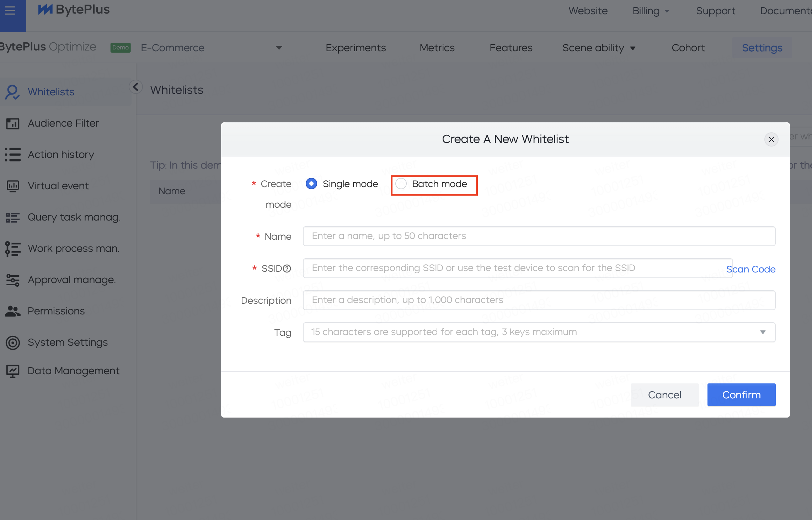This screenshot has height=520, width=812.
Task: Click the SSID help question mark icon
Action: click(x=287, y=269)
